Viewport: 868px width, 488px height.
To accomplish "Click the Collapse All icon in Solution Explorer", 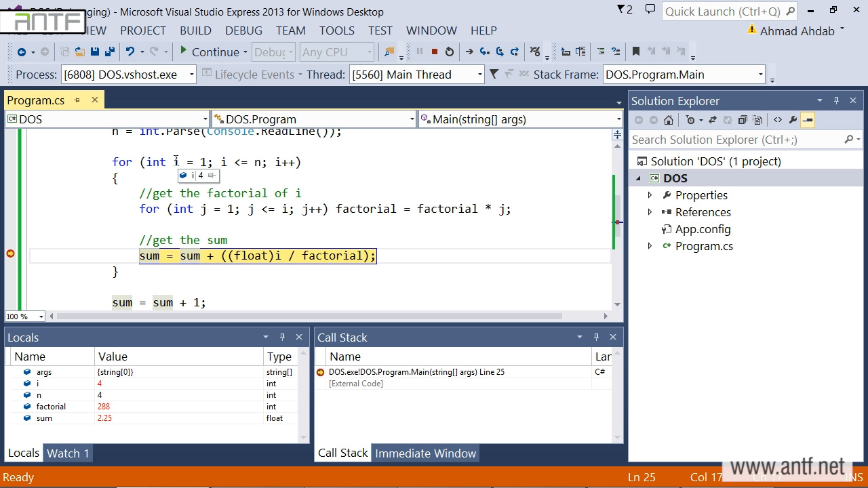I will click(743, 120).
